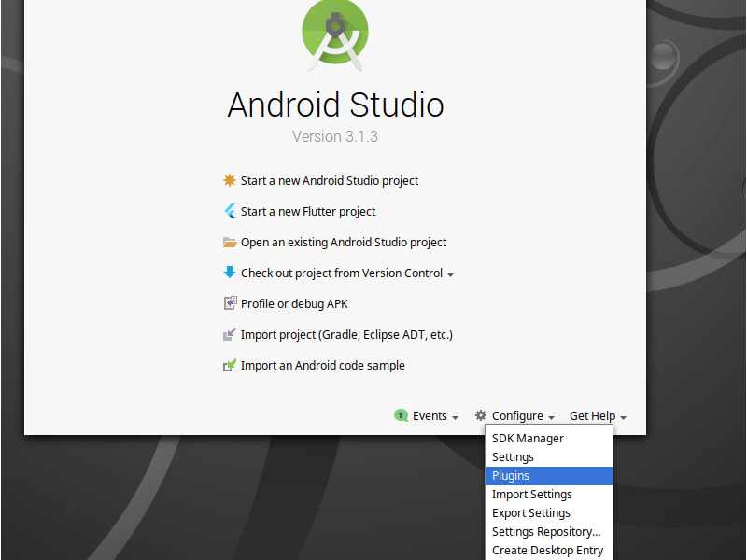
Task: Choose Settings in the Configure menu
Action: point(513,457)
